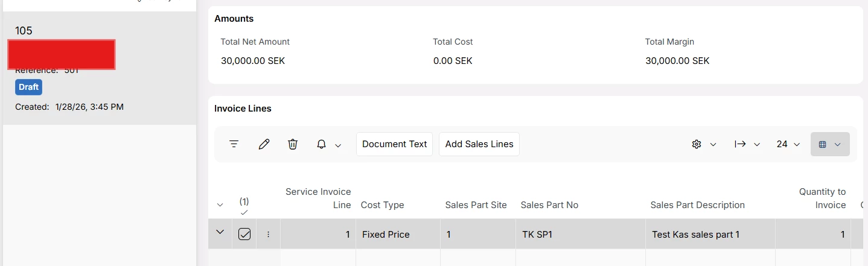Click the Document Text button
Image resolution: width=868 pixels, height=266 pixels.
[x=394, y=144]
